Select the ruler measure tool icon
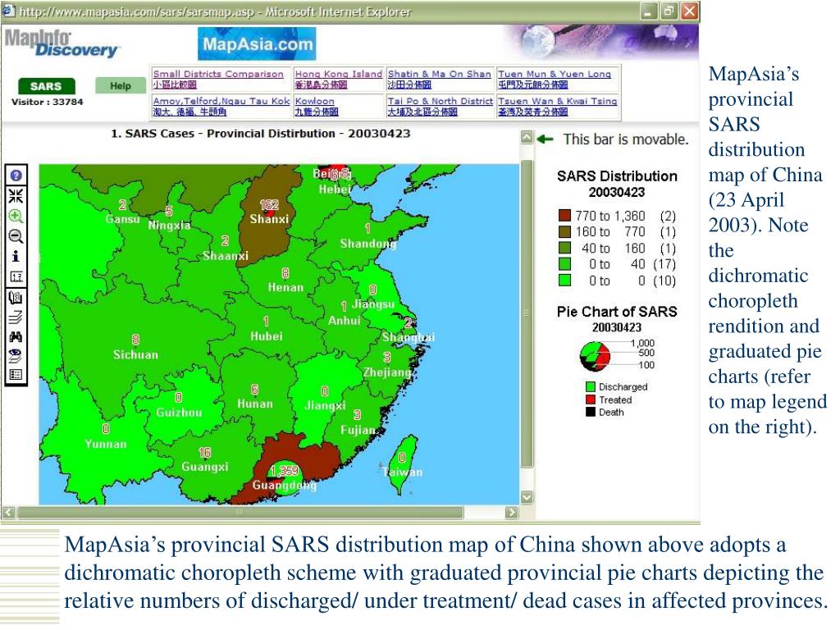This screenshot has width=840, height=630. [16, 276]
